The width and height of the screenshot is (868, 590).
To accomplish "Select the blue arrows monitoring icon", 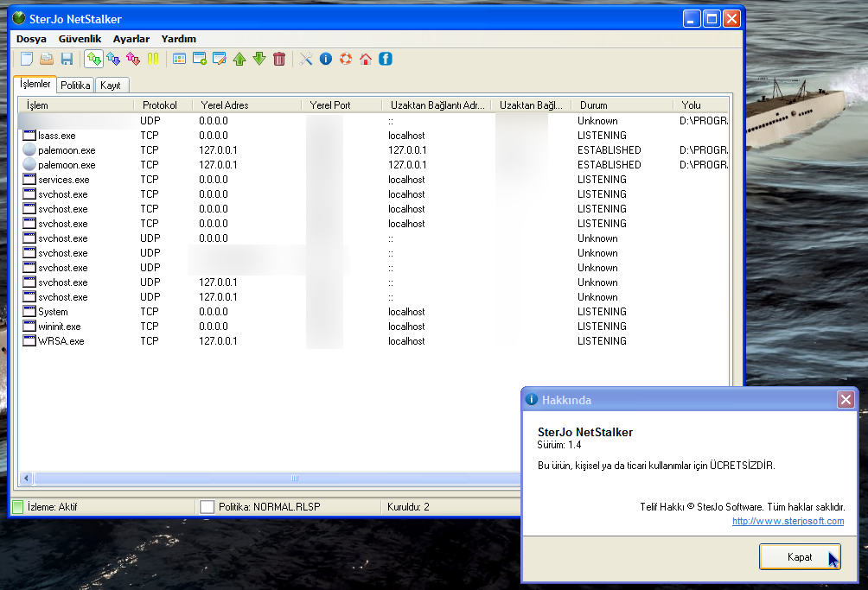I will (113, 59).
